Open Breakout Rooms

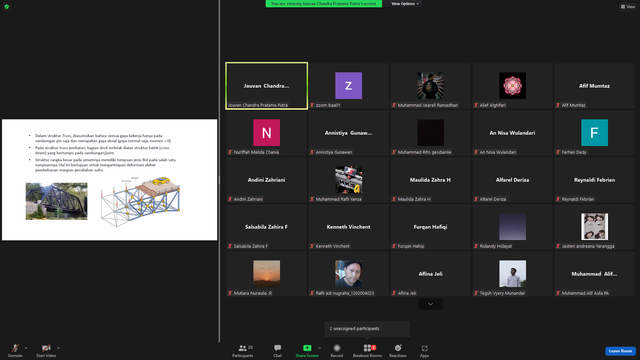367,350
